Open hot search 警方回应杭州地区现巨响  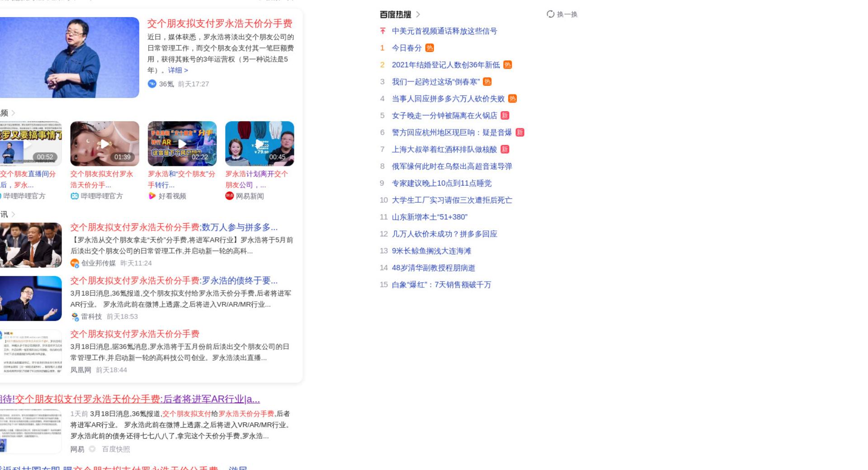click(x=452, y=132)
